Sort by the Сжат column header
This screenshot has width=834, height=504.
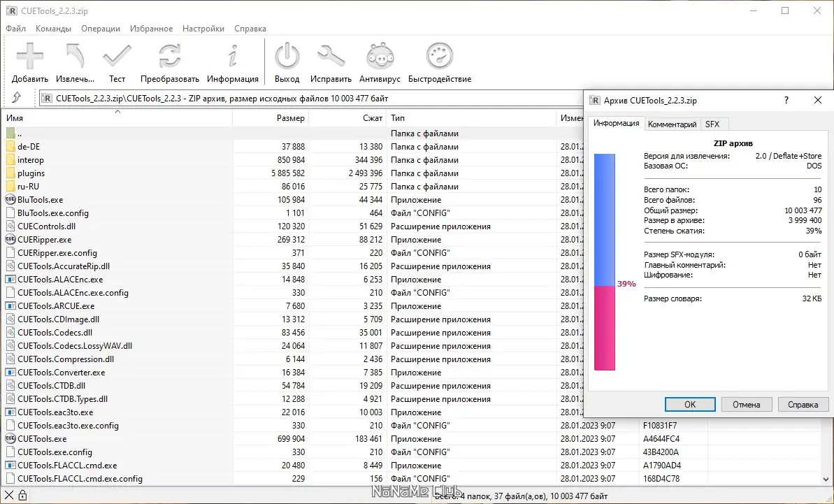tap(348, 118)
